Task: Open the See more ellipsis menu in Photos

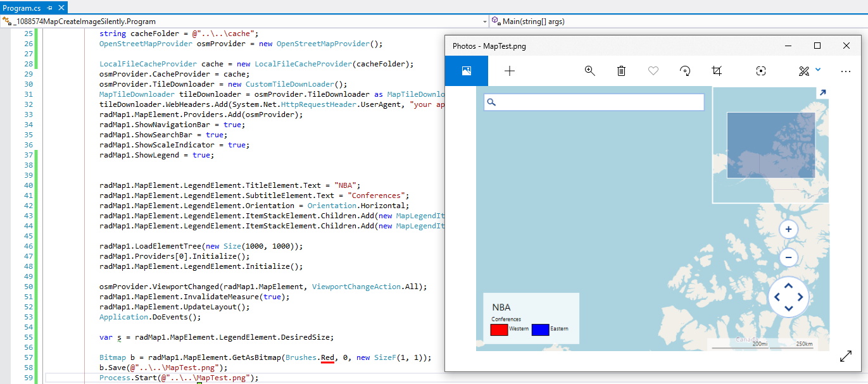Action: pos(846,71)
